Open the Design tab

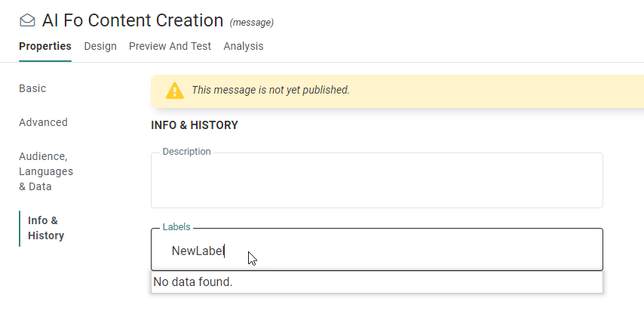[x=100, y=46]
